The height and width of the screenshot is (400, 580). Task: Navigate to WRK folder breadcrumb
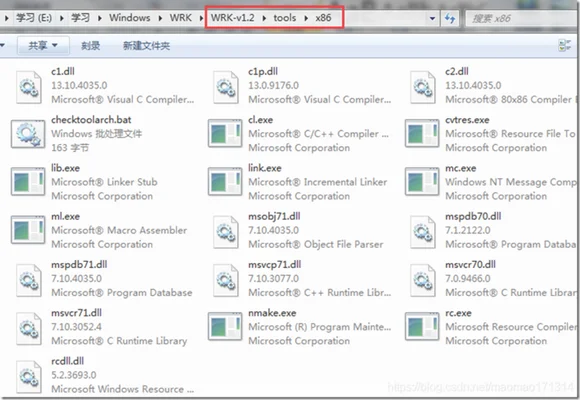point(181,18)
